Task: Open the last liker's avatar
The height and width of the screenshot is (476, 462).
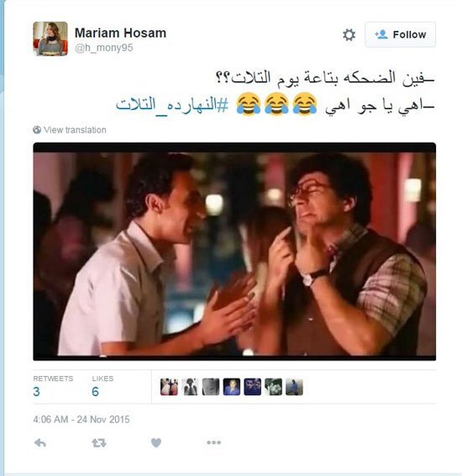Action: coord(294,387)
